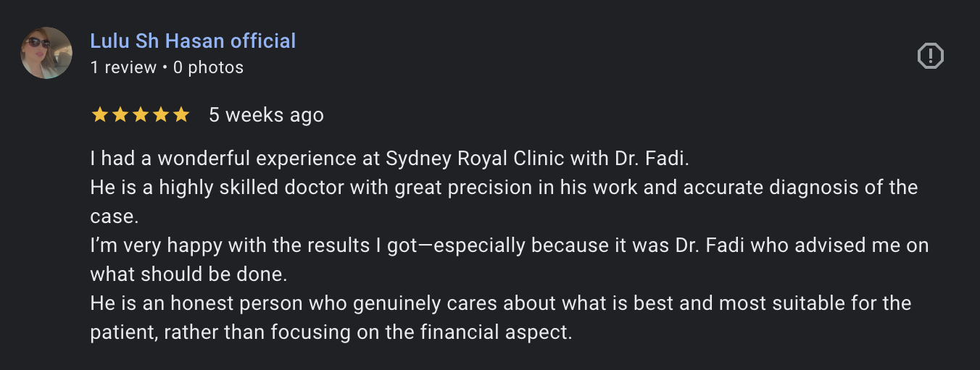980x370 pixels.
Task: Click the second gold rating star
Action: 120,114
